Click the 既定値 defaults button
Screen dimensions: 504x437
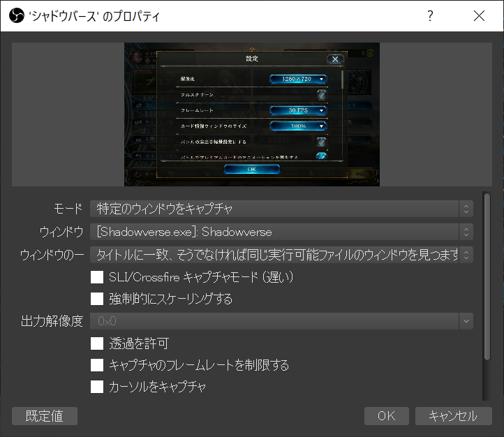[45, 416]
